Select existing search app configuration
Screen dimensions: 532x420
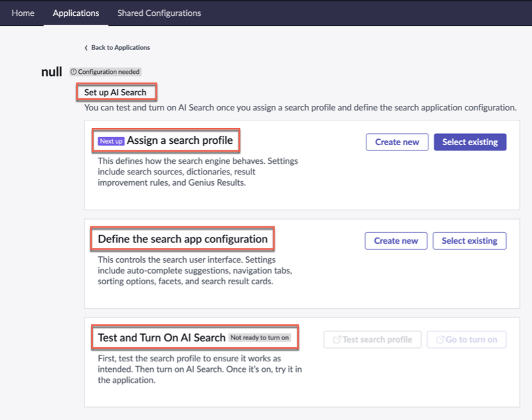pos(469,241)
